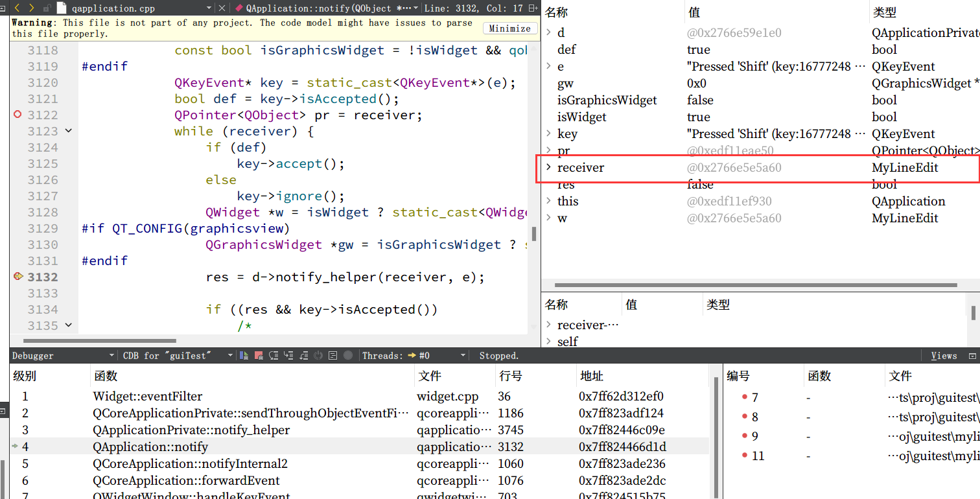Go back in navigation history

tap(17, 8)
